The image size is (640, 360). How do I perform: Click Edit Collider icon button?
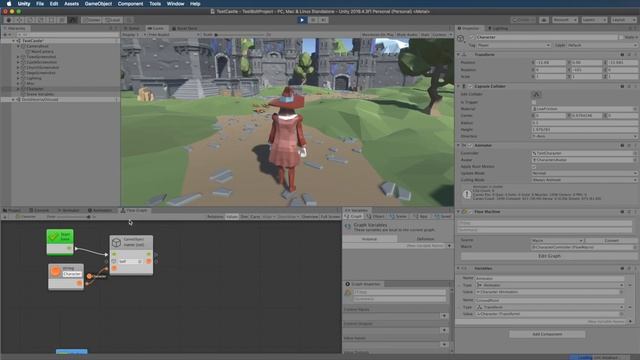536,94
